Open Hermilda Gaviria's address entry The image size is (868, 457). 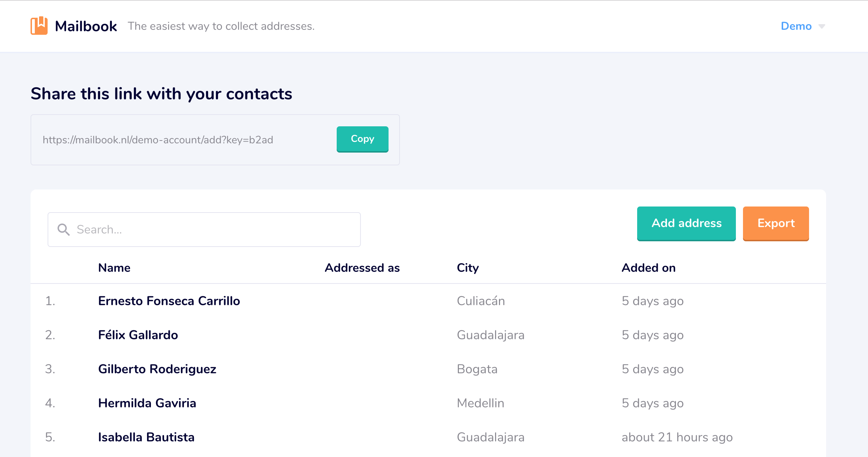click(x=147, y=403)
